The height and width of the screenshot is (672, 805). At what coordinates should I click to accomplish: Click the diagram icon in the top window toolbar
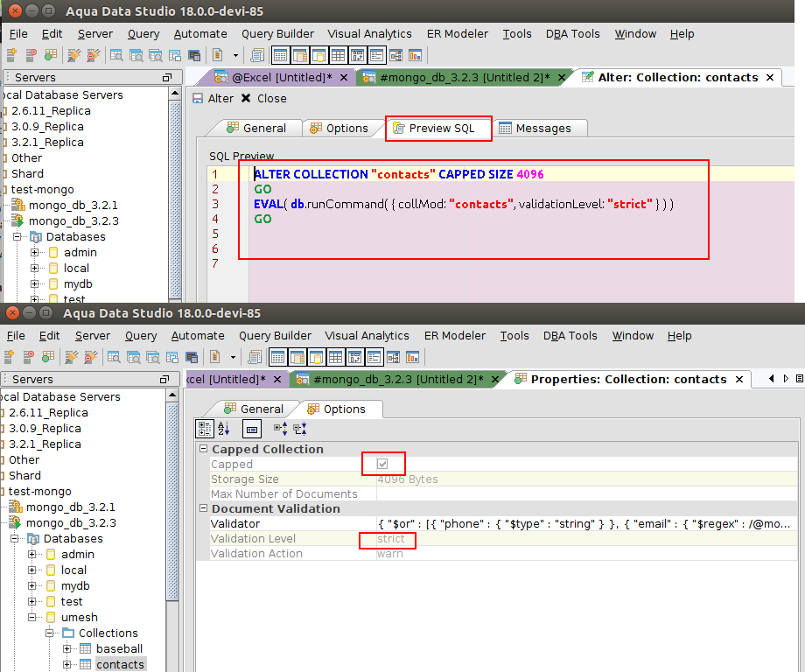point(395,55)
